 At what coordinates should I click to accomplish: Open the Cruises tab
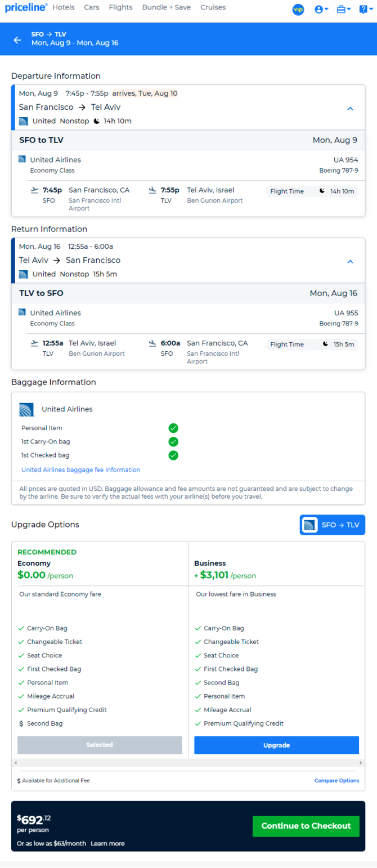(x=213, y=7)
